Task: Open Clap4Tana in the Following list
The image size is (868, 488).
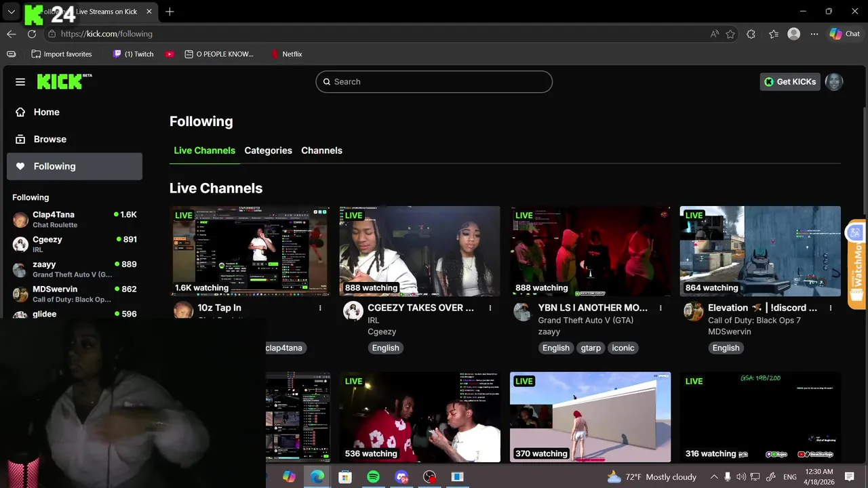Action: point(75,220)
